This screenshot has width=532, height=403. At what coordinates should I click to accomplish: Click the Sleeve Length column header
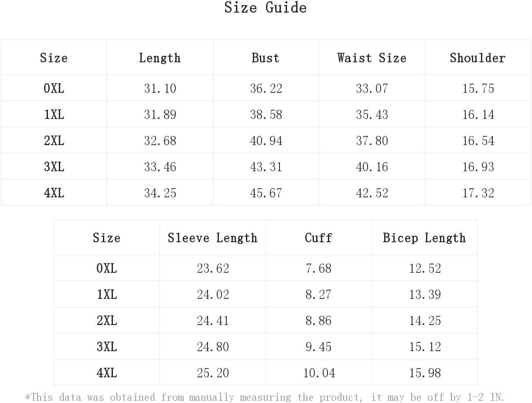[x=212, y=238]
